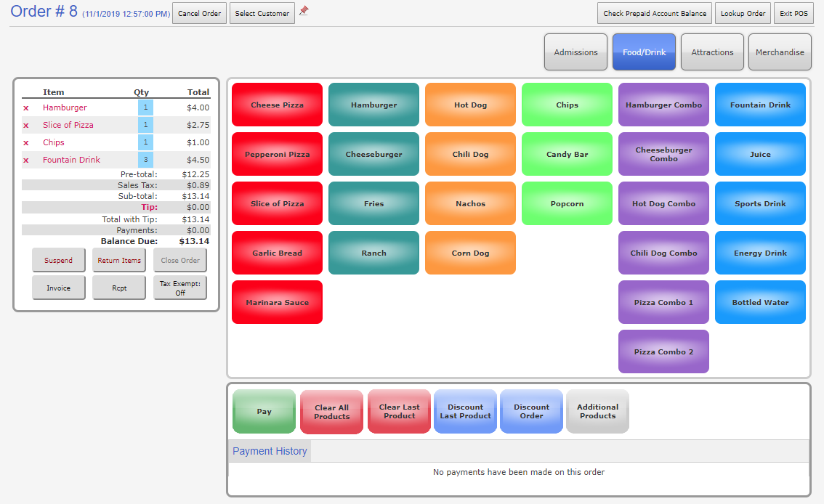The width and height of the screenshot is (824, 504).
Task: Edit Fountain Drink quantity box
Action: coord(145,160)
